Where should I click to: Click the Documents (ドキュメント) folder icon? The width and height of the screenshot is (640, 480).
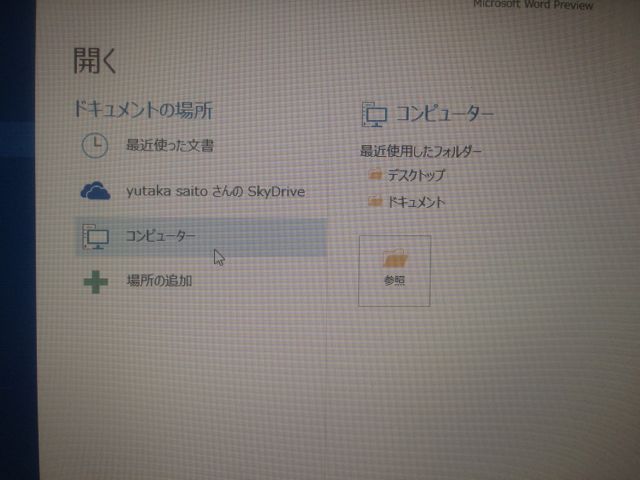tap(375, 201)
